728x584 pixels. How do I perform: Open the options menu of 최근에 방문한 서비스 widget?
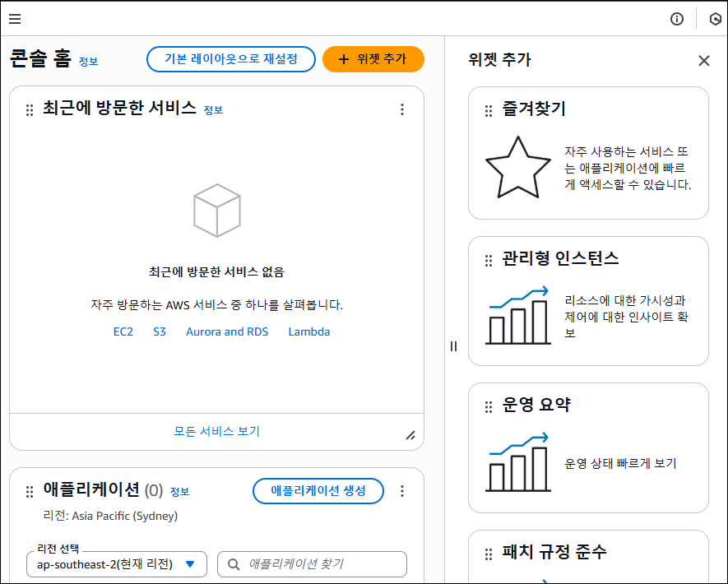tap(402, 109)
